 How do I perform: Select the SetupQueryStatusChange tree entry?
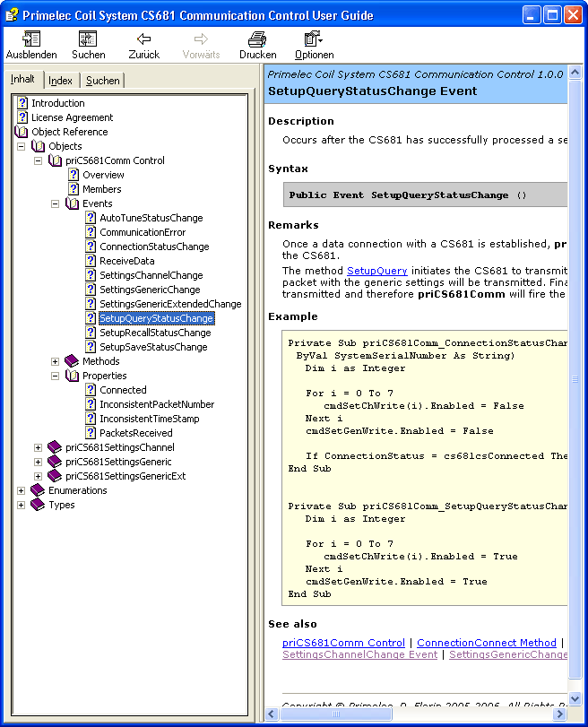pyautogui.click(x=156, y=318)
